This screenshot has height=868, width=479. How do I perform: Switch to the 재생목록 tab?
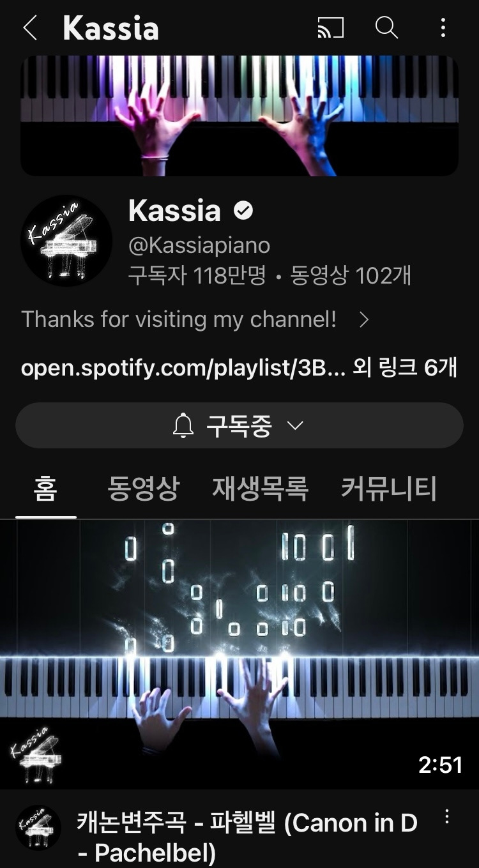261,489
